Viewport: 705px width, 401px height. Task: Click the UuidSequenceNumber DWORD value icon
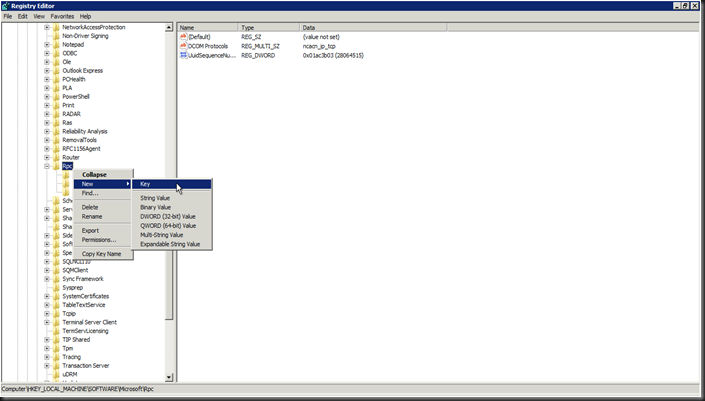point(183,55)
